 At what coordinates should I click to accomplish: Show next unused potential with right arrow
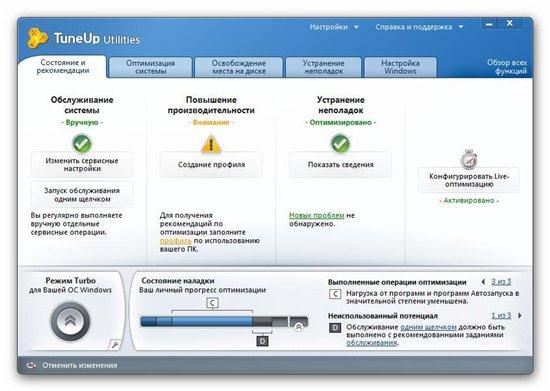click(x=520, y=316)
